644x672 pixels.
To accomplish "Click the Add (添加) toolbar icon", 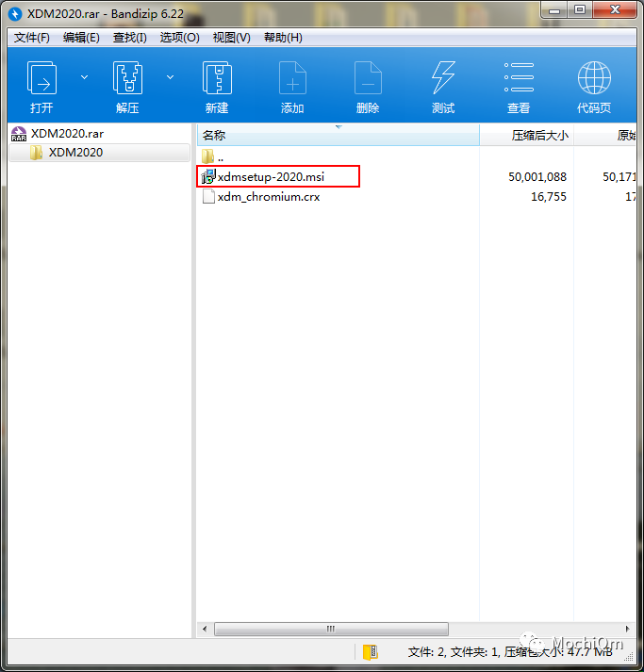I will pyautogui.click(x=292, y=79).
